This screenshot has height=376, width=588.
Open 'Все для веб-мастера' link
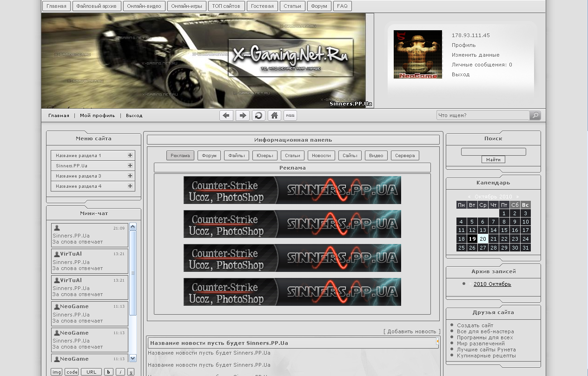click(x=485, y=331)
